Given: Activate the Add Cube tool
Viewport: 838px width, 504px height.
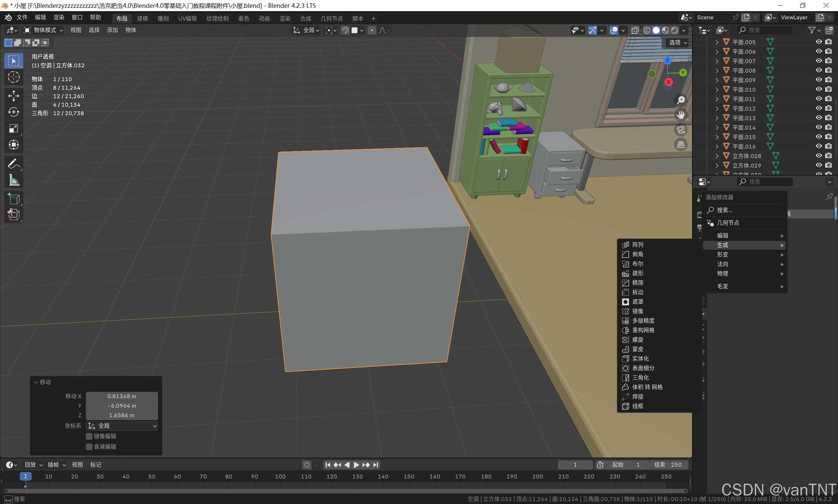Looking at the screenshot, I should pyautogui.click(x=14, y=199).
